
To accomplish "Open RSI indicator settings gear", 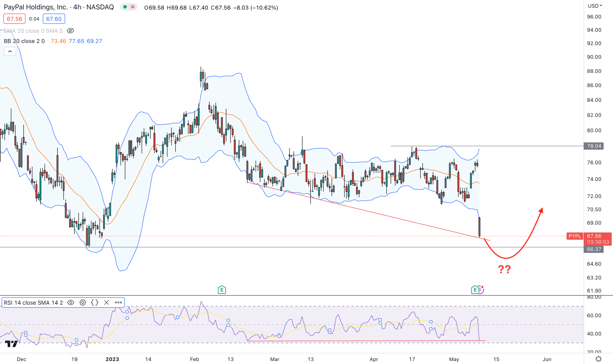I will coord(83,302).
